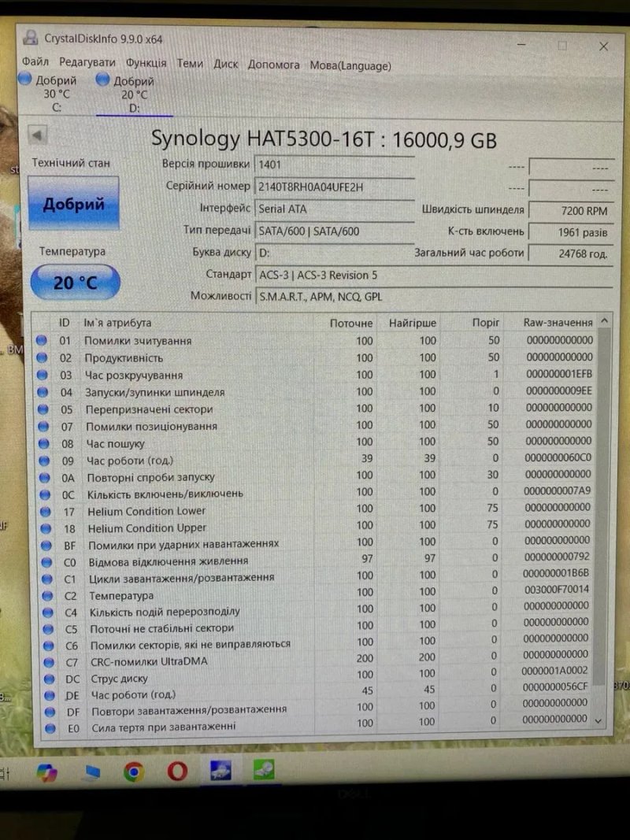
Task: Click status dot for C2 Температура
Action: [x=48, y=596]
